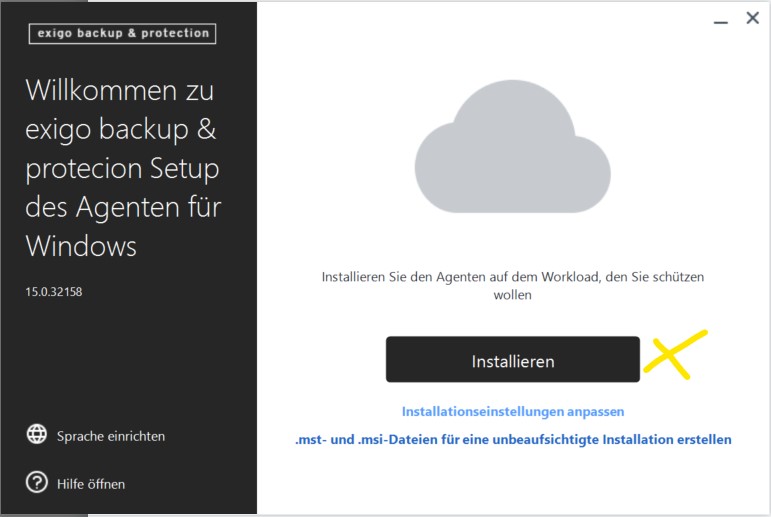Click the word "Windows" in the heading

(x=81, y=245)
